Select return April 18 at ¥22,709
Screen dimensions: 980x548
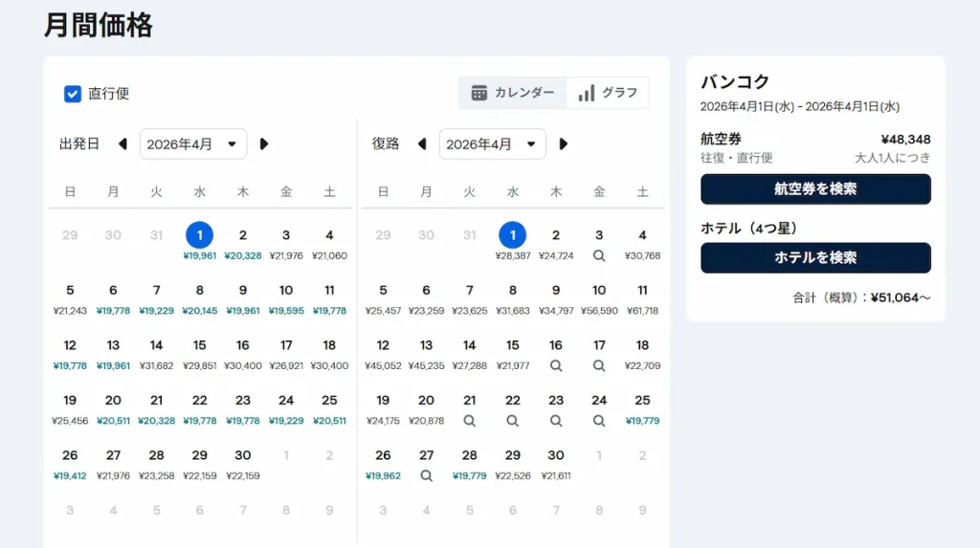[x=642, y=353]
